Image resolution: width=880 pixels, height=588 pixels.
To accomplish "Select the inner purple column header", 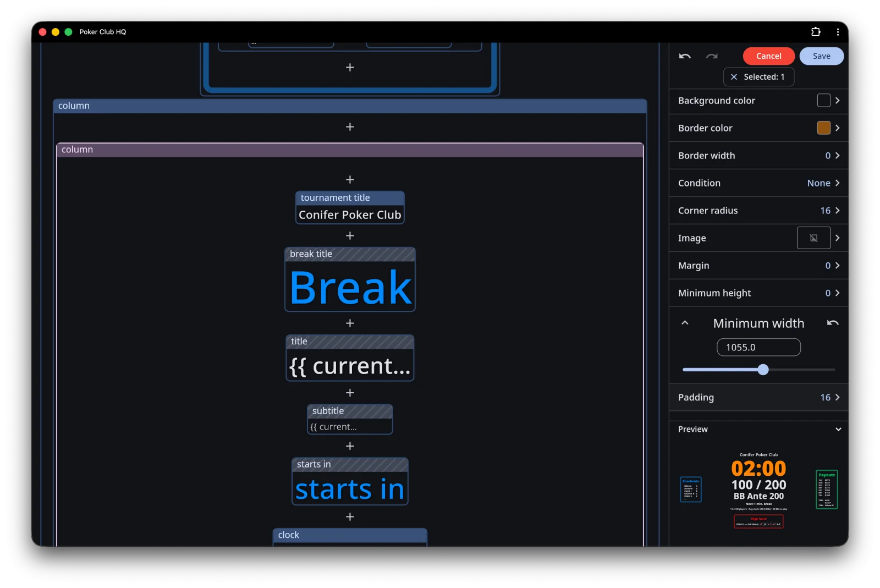I will [x=350, y=150].
